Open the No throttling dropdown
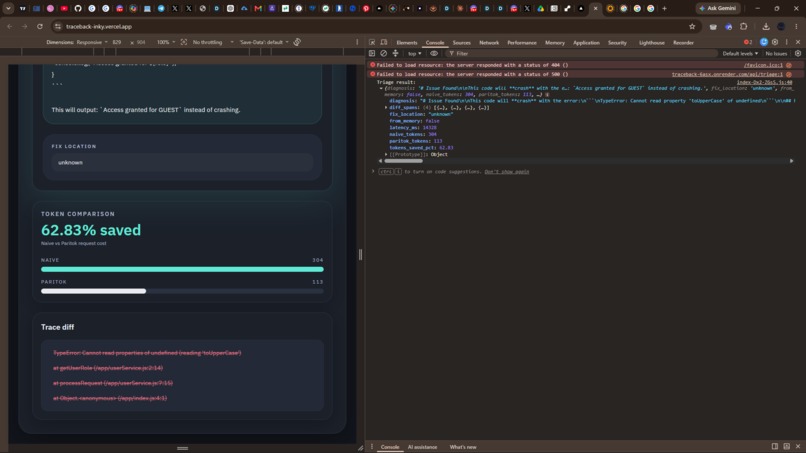This screenshot has width=806, height=453. pos(213,42)
